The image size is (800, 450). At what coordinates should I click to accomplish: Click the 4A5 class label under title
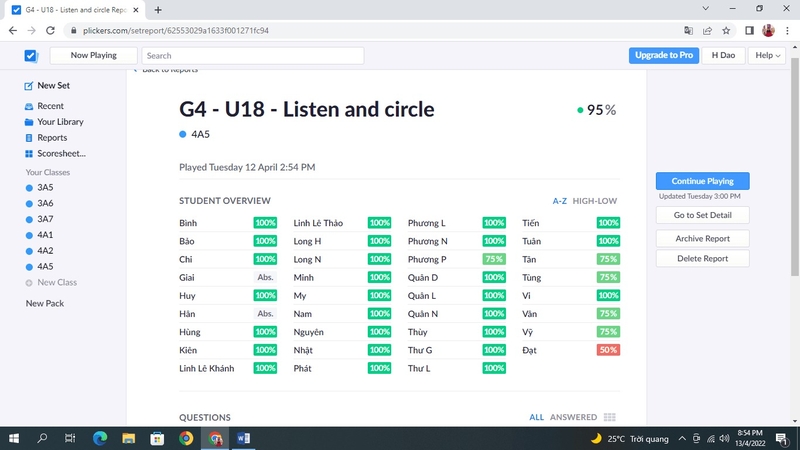[200, 135]
